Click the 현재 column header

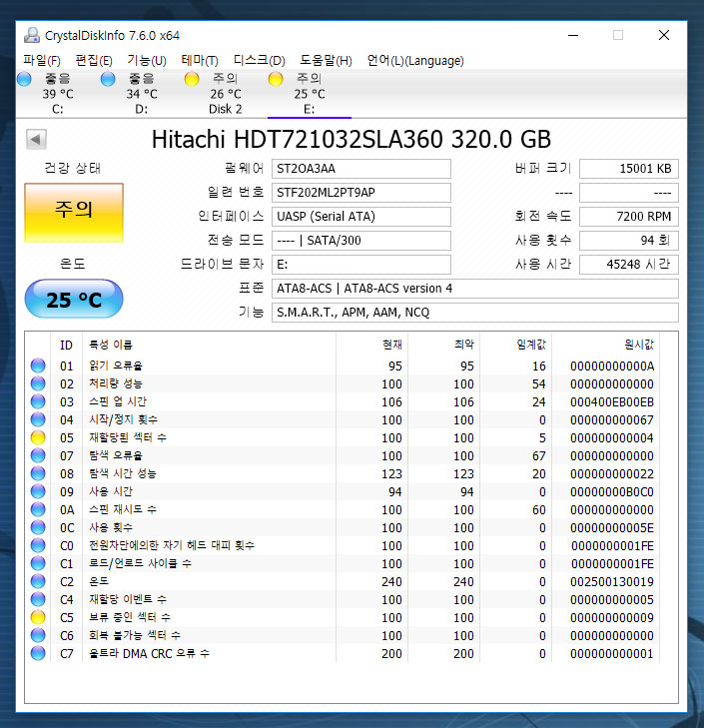coord(371,345)
